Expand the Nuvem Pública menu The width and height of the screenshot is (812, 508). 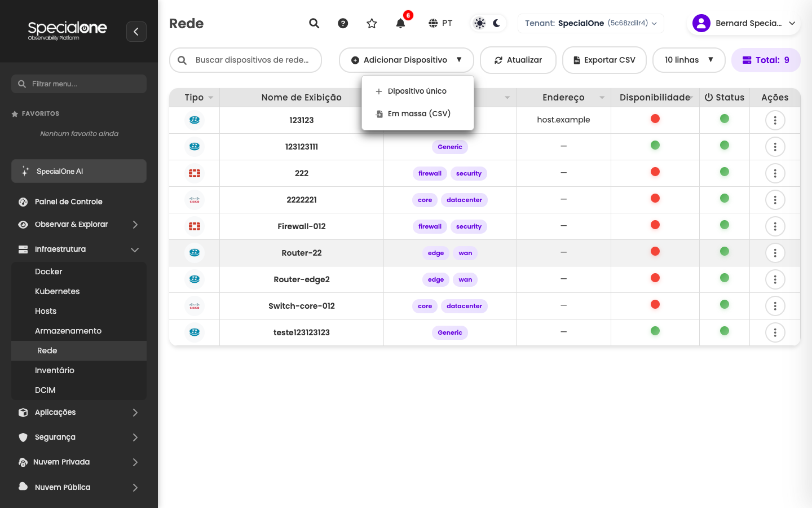pyautogui.click(x=79, y=487)
